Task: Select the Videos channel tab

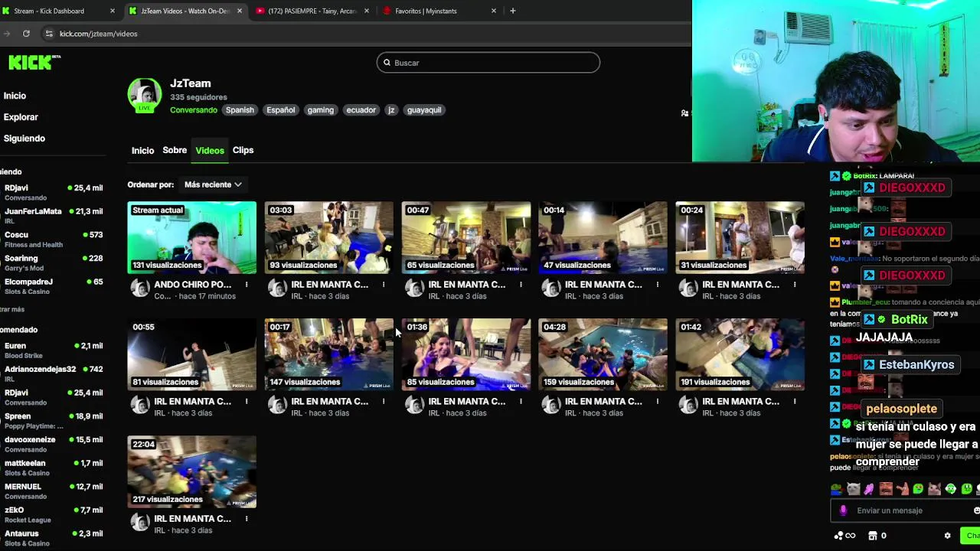Action: coord(210,151)
